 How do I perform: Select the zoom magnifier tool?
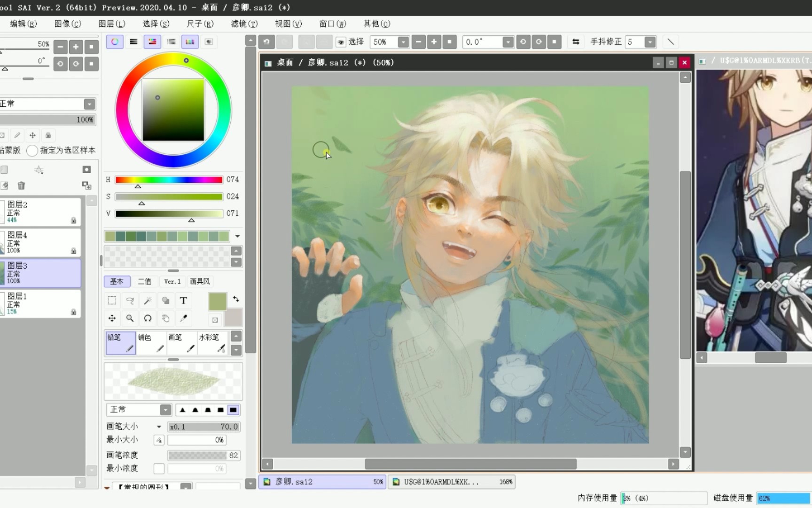click(x=130, y=318)
